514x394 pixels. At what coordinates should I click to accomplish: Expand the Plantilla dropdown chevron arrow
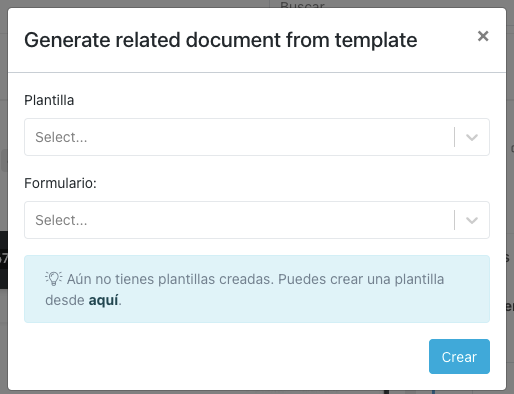tap(472, 137)
